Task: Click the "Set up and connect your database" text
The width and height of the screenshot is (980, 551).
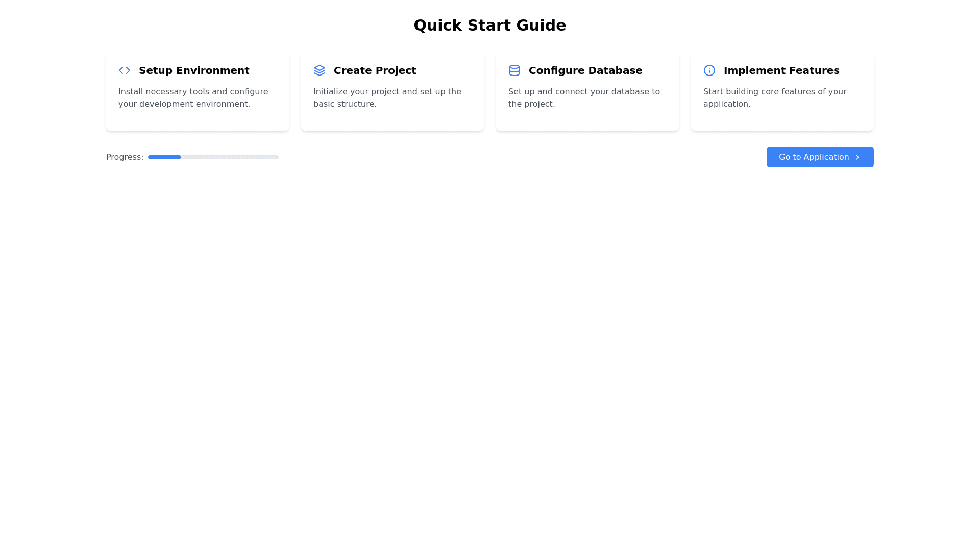Action: click(x=584, y=97)
